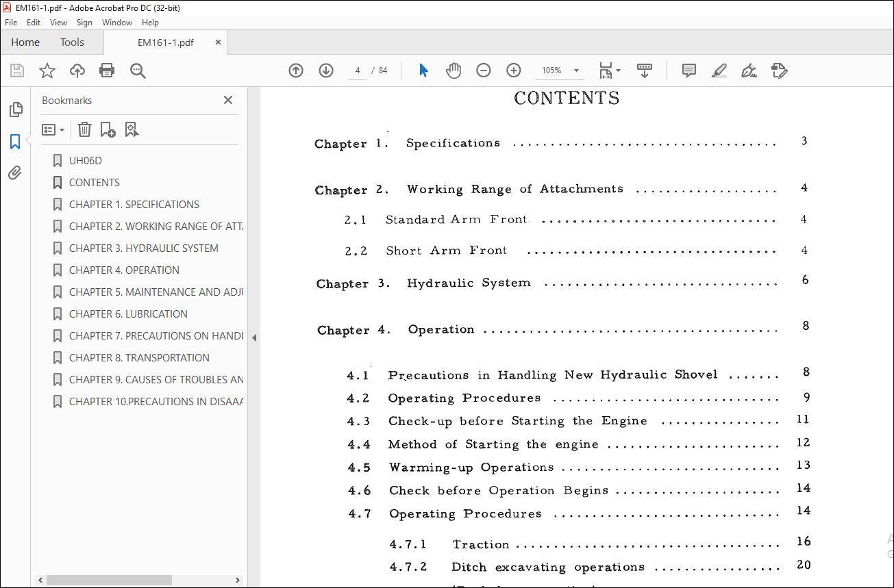Image resolution: width=894 pixels, height=588 pixels.
Task: Open bookmark CHAPTER 7. PRECAUTIONS
Action: [x=156, y=336]
